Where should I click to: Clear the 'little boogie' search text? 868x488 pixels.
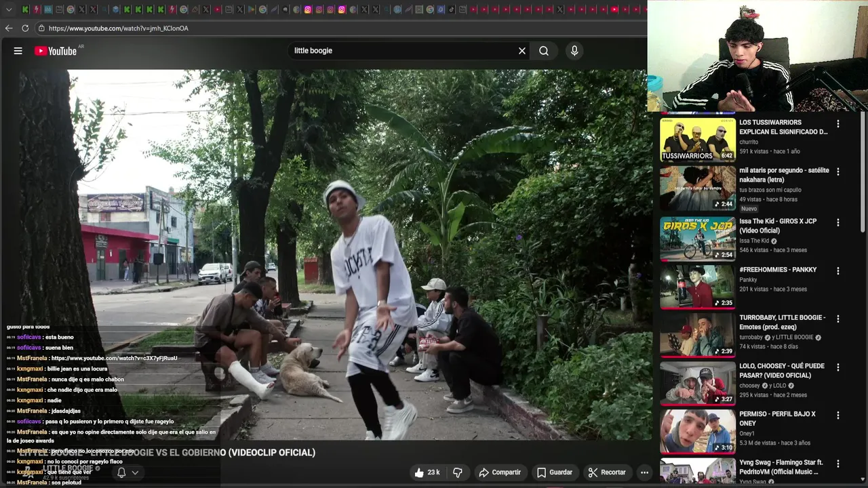(522, 51)
